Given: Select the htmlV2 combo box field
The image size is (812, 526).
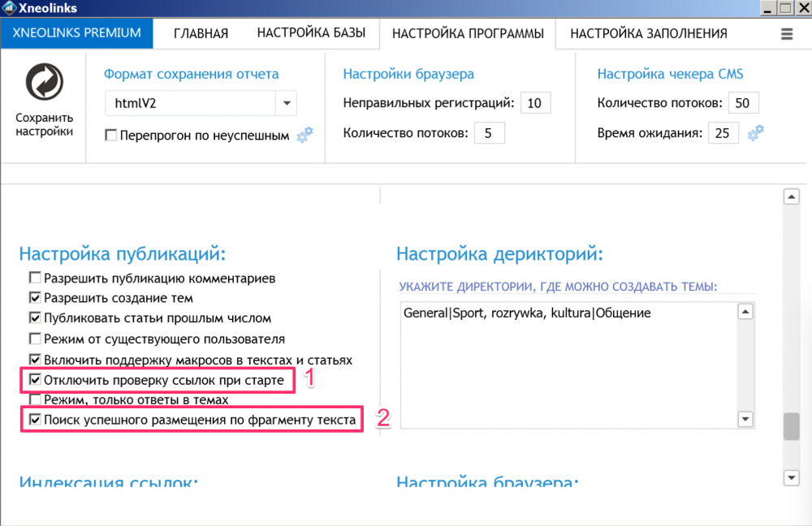Looking at the screenshot, I should [201, 103].
